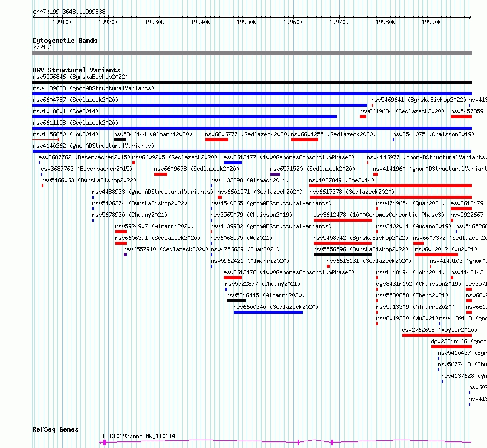Select the black nsv5556846 variant bar
Screen dimensions: 487x448
click(252, 82)
